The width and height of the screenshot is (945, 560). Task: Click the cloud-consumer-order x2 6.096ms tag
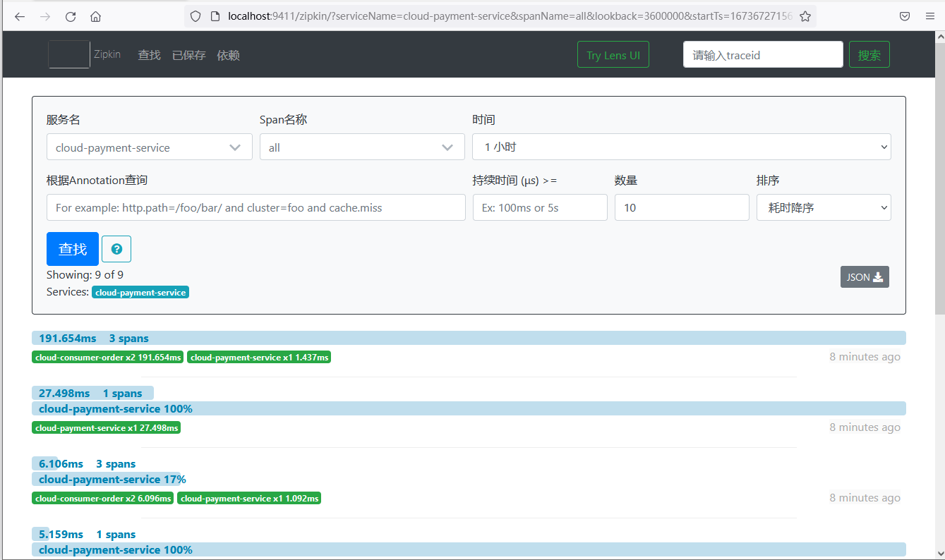pyautogui.click(x=103, y=499)
